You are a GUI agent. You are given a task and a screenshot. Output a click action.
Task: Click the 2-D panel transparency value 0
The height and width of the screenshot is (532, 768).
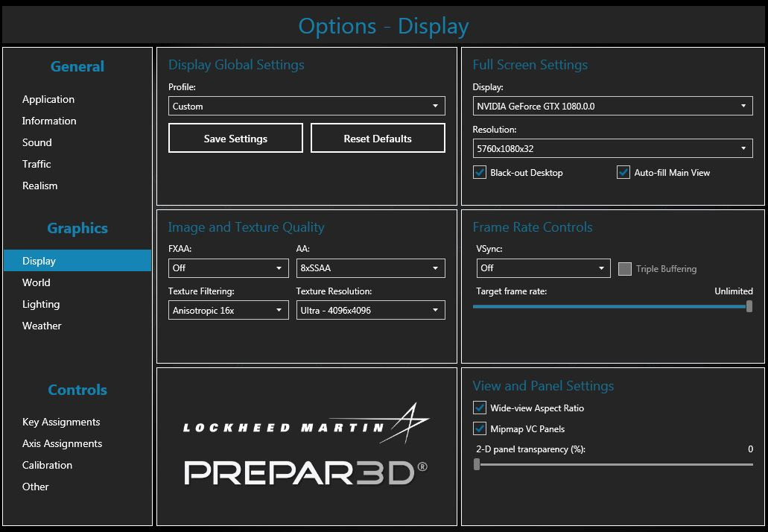click(750, 449)
